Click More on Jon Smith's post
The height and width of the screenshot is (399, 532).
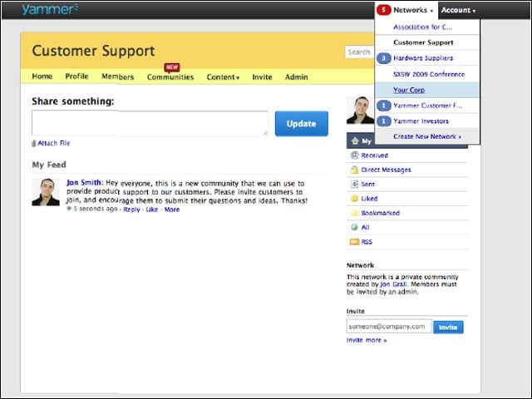[x=172, y=209]
